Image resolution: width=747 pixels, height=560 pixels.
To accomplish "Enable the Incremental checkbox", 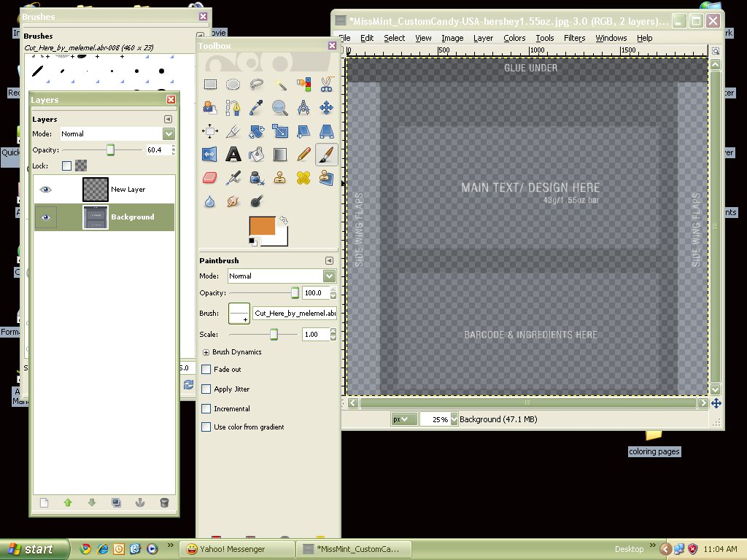I will coord(206,408).
